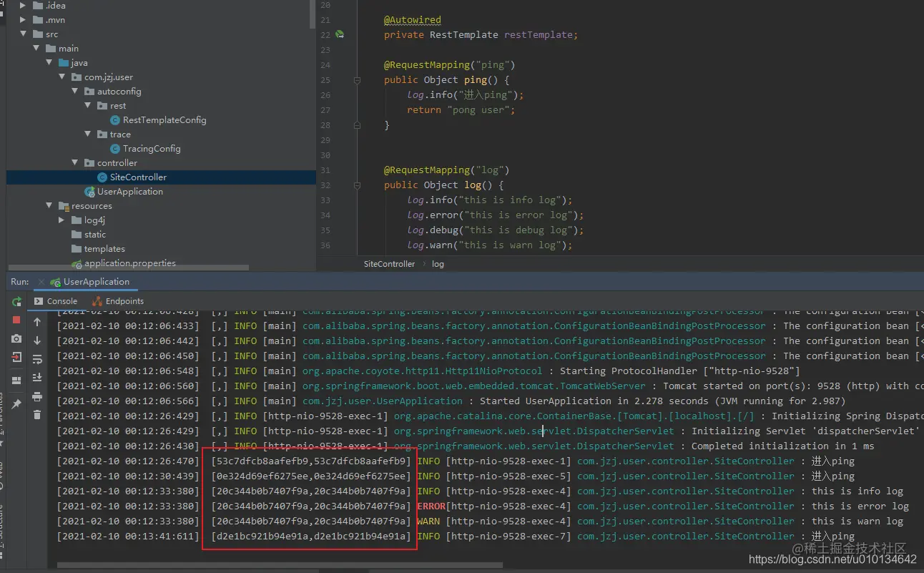This screenshot has height=573, width=924.
Task: Click the restTemplate field name in code
Action: point(539,34)
